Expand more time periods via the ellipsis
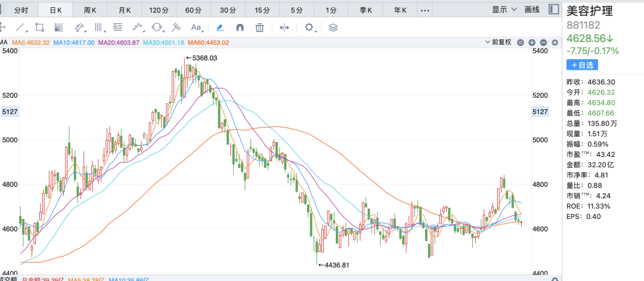 [425, 10]
